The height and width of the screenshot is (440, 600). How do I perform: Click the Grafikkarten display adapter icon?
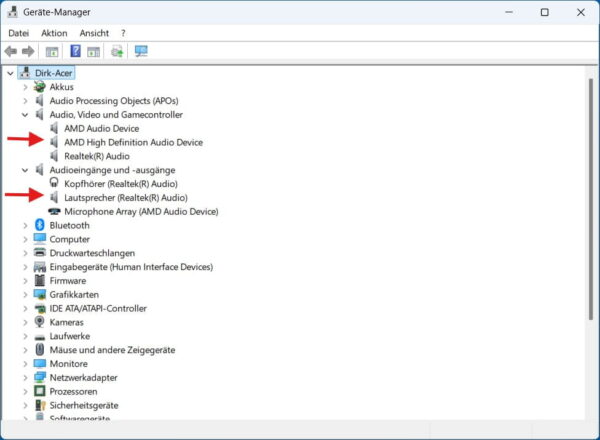coord(39,294)
